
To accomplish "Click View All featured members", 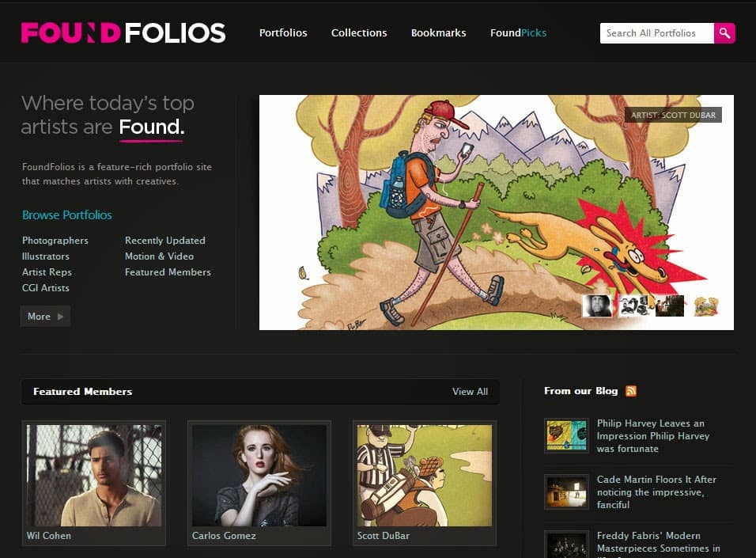I will tap(470, 392).
